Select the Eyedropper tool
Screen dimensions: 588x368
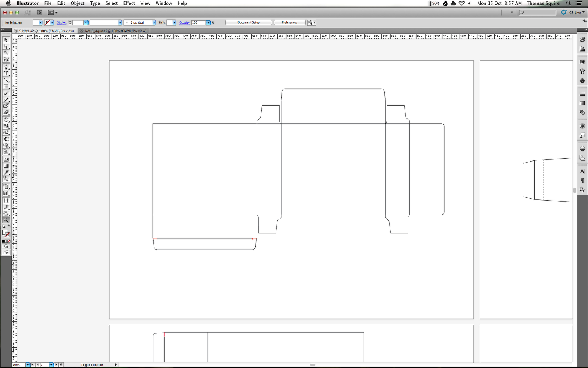6,172
